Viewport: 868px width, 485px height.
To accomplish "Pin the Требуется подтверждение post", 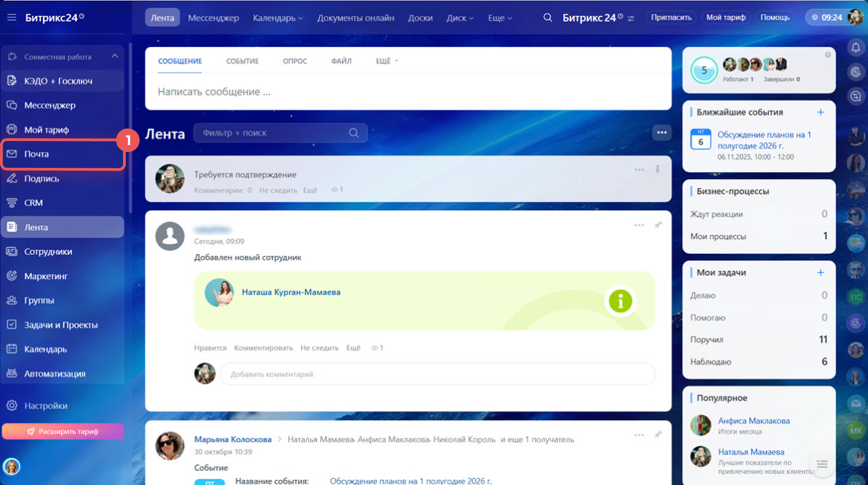I will [x=657, y=169].
